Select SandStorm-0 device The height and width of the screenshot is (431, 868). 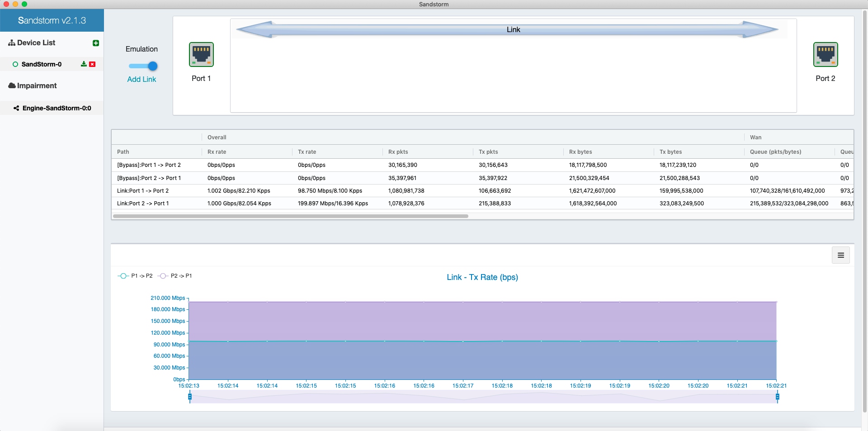pos(42,64)
